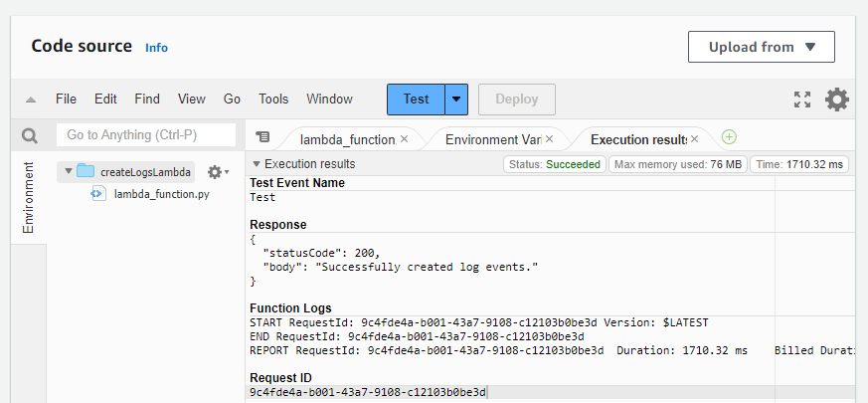
Task: Open the Edit menu
Action: pos(105,100)
